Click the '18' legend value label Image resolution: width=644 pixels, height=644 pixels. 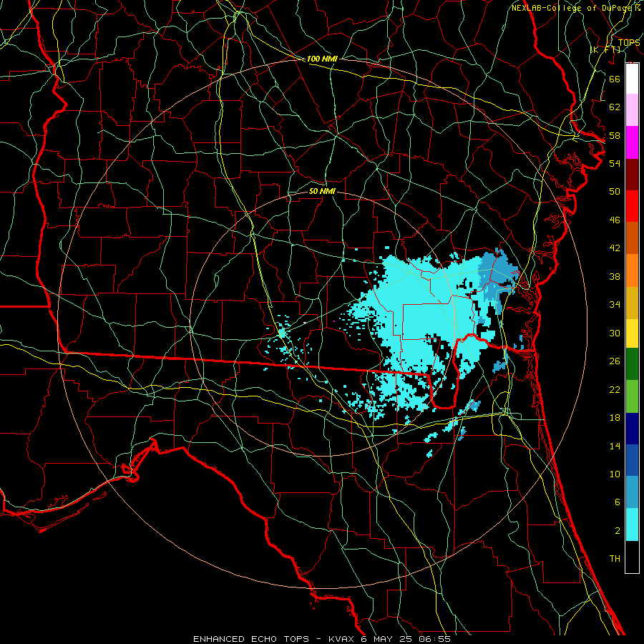pyautogui.click(x=615, y=418)
